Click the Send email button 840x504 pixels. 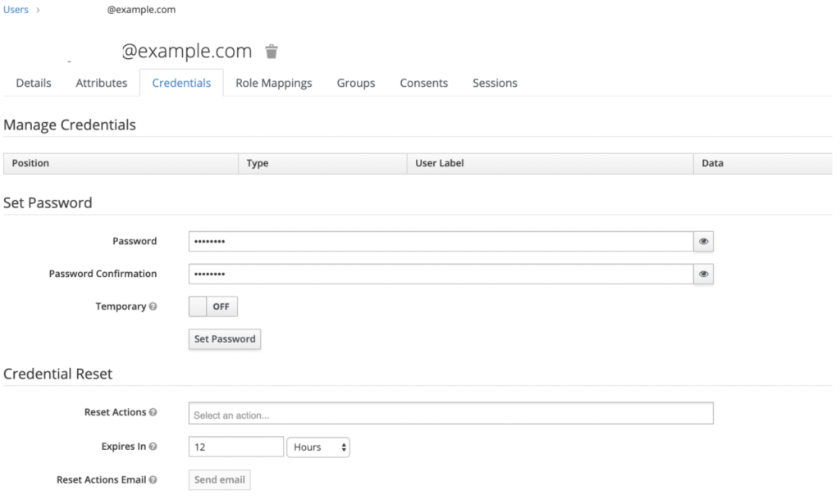pos(219,479)
